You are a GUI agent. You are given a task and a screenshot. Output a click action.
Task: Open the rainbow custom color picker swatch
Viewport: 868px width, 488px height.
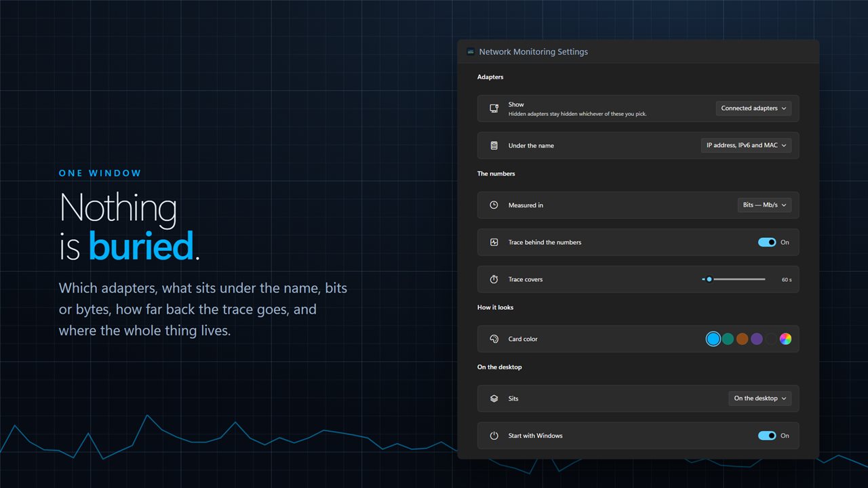point(785,339)
